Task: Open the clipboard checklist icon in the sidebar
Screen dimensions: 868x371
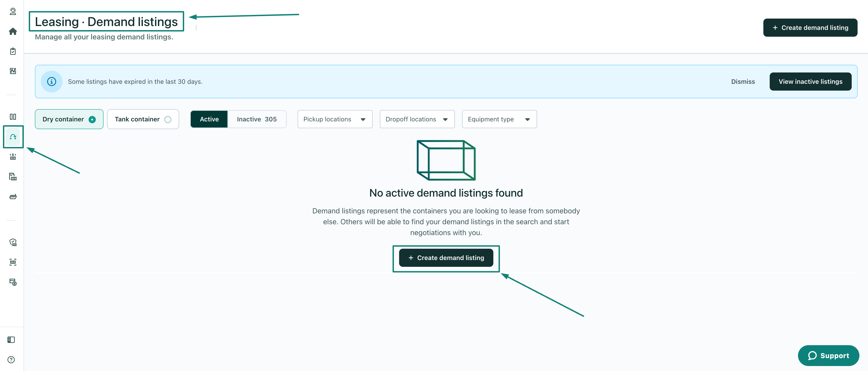Action: (13, 51)
